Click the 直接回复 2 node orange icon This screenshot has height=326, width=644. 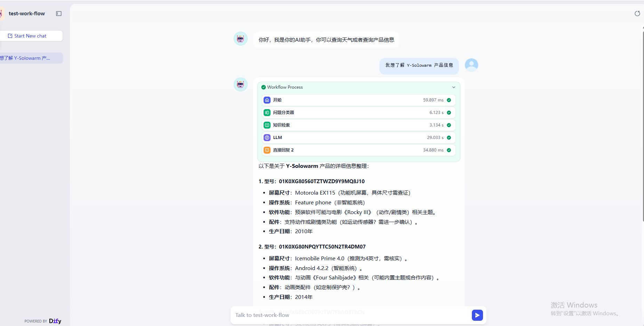pyautogui.click(x=267, y=150)
